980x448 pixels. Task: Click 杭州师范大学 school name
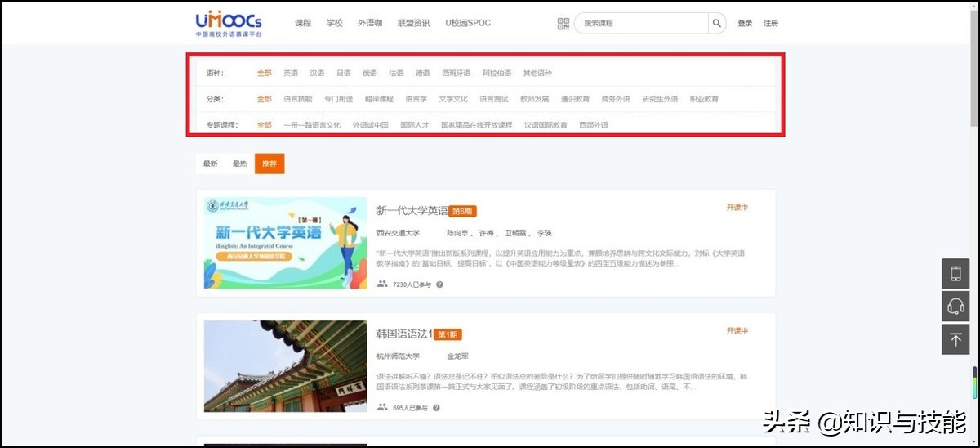[398, 356]
